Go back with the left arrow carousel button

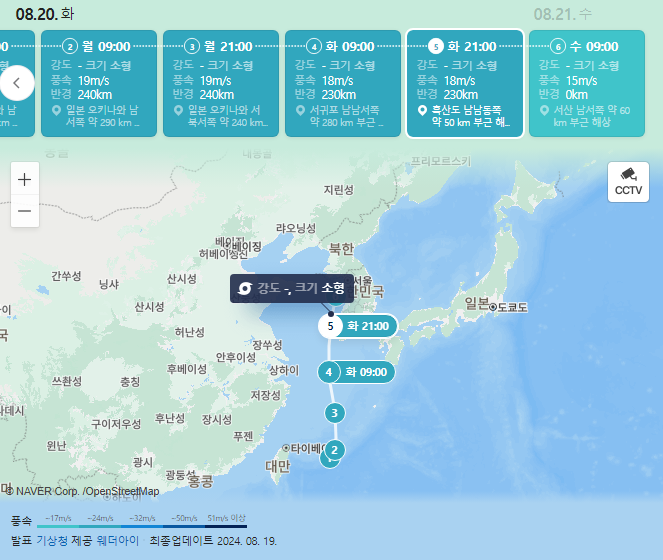click(17, 83)
